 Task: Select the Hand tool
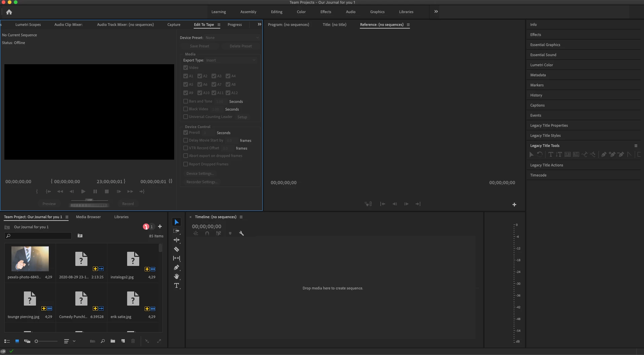(177, 276)
